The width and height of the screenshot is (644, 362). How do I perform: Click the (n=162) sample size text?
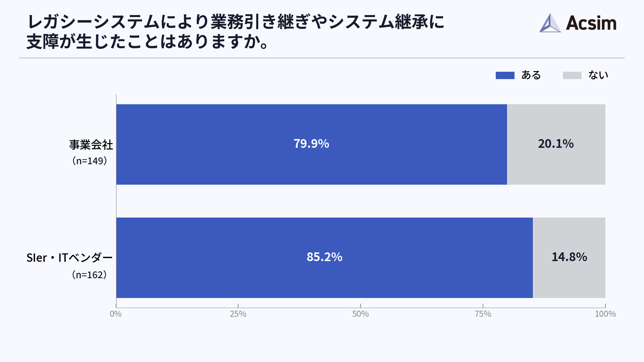coord(89,275)
